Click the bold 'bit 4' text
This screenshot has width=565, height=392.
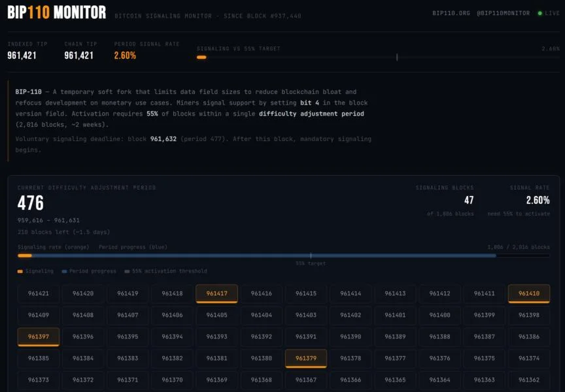pyautogui.click(x=309, y=103)
